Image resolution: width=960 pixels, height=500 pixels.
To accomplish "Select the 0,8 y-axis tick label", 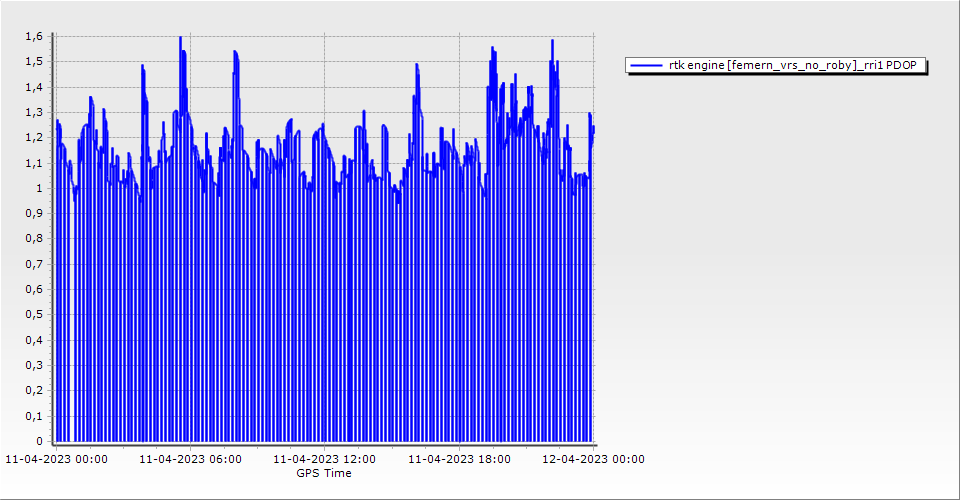I will click(x=34, y=239).
